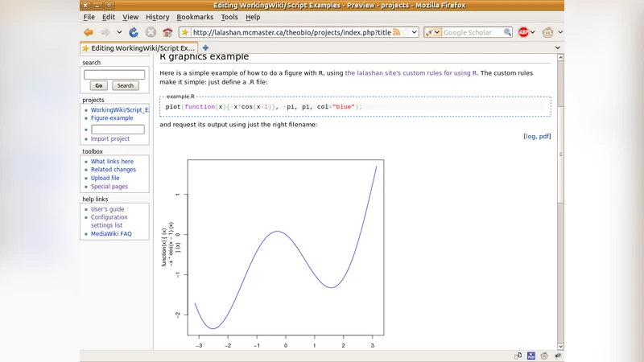644x362 pixels.
Task: Click the Import project link
Action: 110,138
